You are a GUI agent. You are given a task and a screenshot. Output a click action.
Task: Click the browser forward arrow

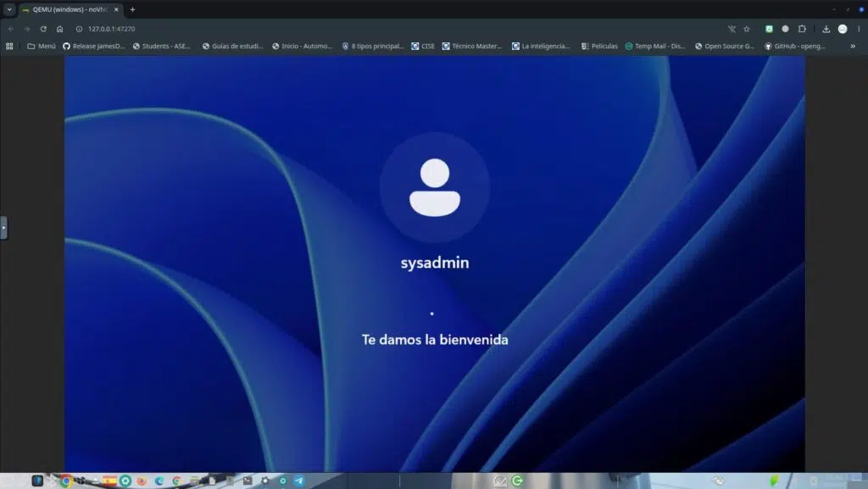click(x=26, y=29)
